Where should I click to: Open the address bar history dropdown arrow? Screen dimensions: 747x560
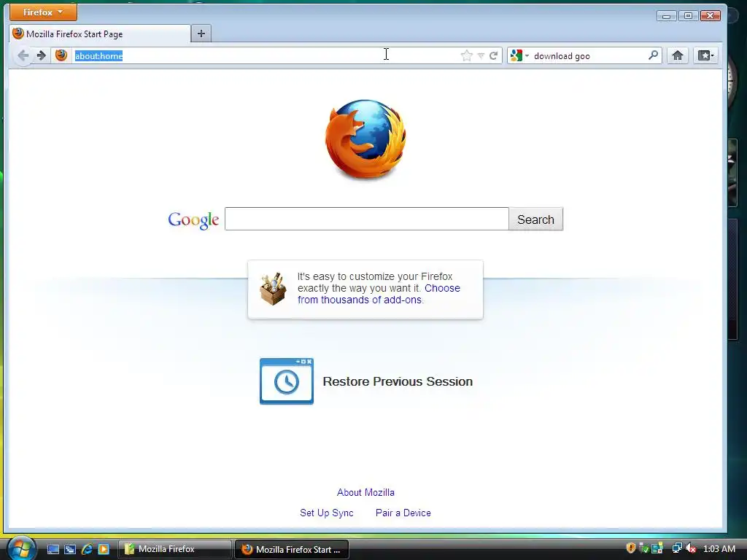[481, 56]
